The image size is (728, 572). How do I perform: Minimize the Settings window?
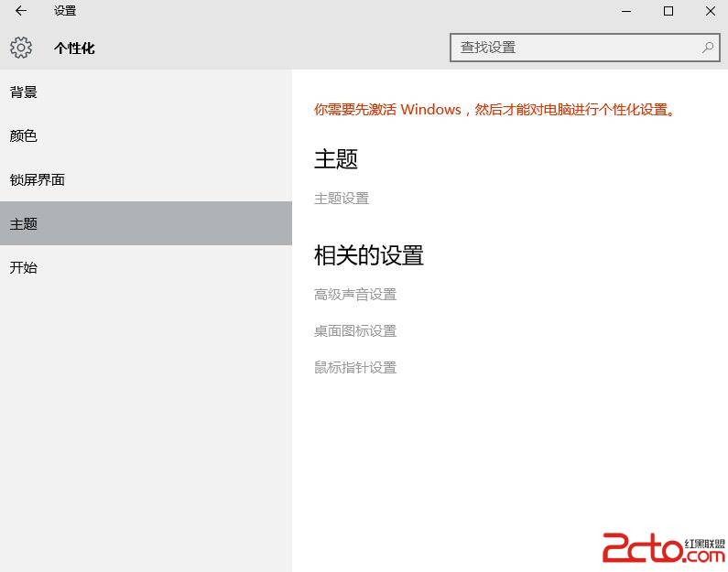click(626, 11)
